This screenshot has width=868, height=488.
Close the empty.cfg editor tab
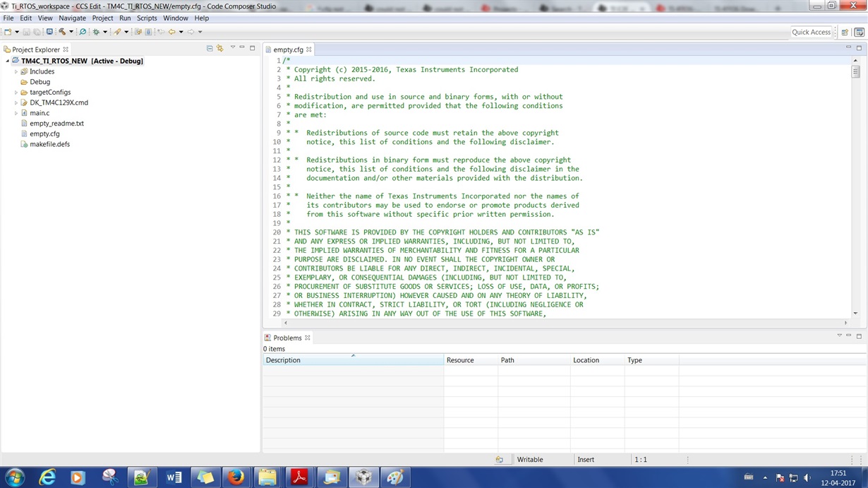(308, 49)
